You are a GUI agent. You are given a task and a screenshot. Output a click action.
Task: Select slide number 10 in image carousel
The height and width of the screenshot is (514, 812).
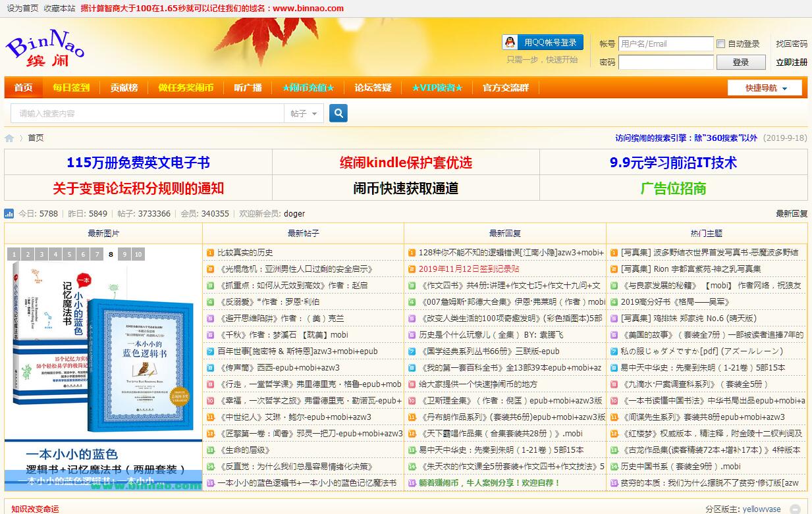138,255
